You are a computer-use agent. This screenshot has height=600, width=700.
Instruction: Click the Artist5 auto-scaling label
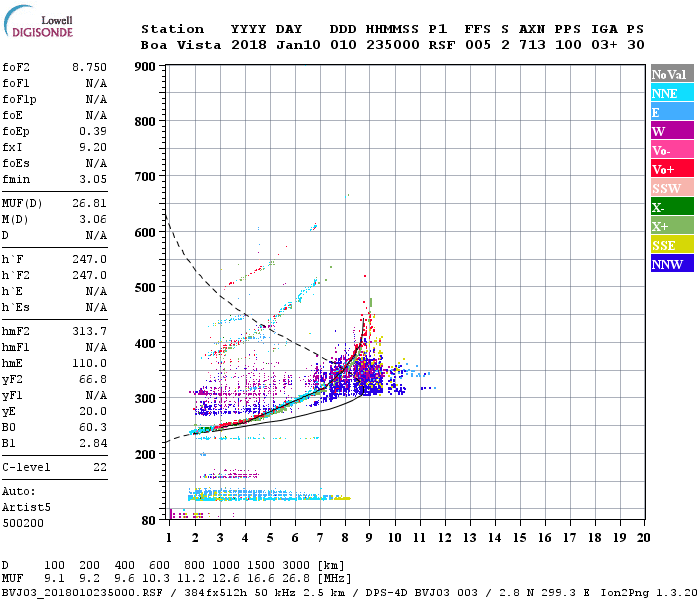click(x=26, y=508)
